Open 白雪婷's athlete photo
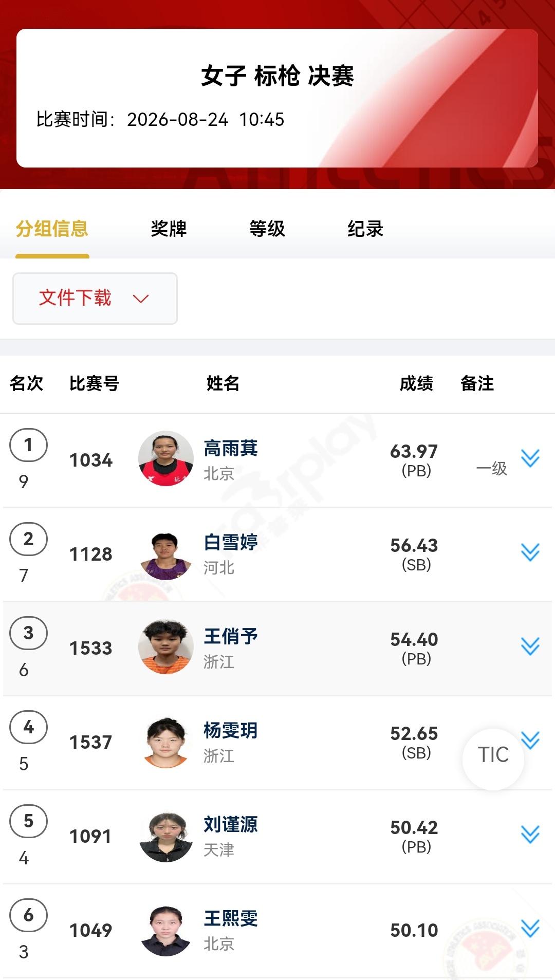This screenshot has height=980, width=555. [x=166, y=553]
